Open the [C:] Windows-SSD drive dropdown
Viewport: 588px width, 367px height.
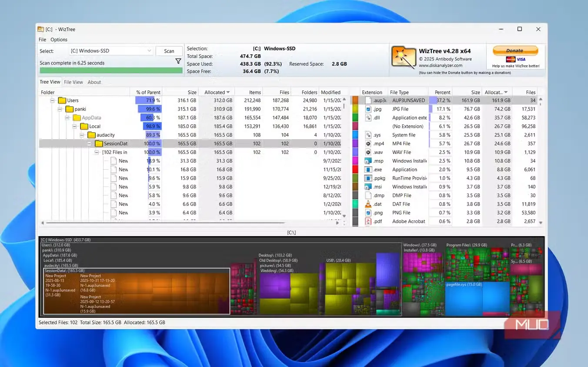111,51
